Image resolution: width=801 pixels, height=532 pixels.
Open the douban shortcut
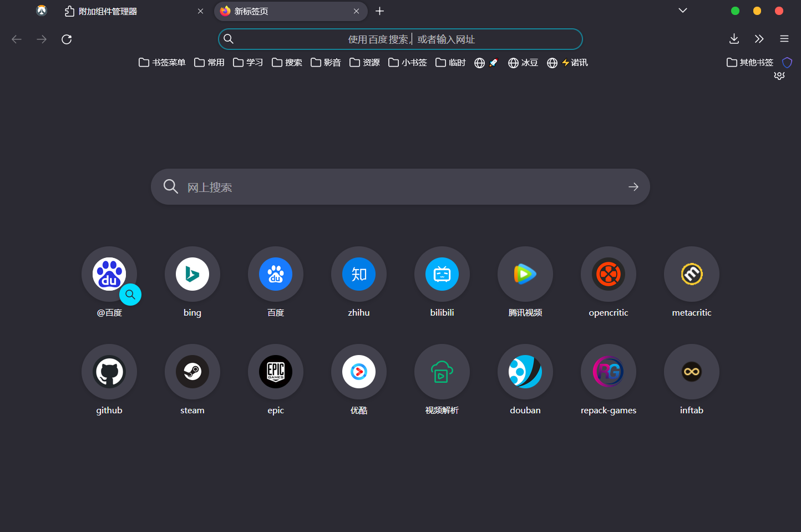point(525,372)
